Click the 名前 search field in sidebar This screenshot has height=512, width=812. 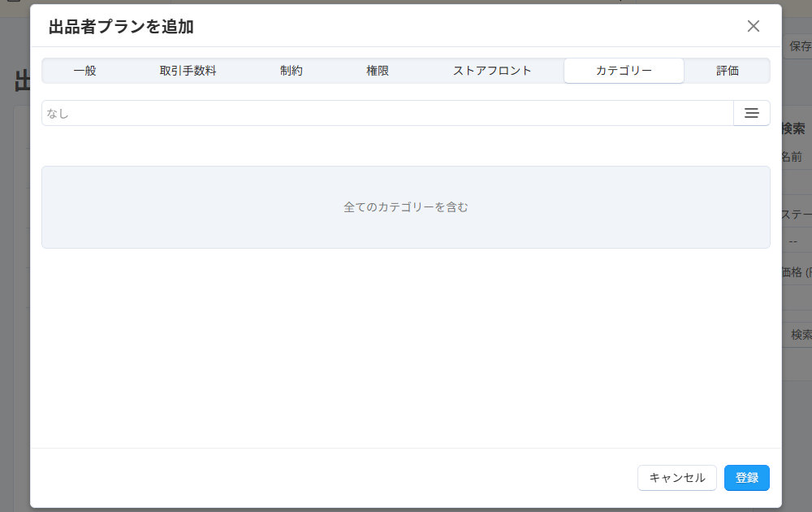click(x=796, y=180)
